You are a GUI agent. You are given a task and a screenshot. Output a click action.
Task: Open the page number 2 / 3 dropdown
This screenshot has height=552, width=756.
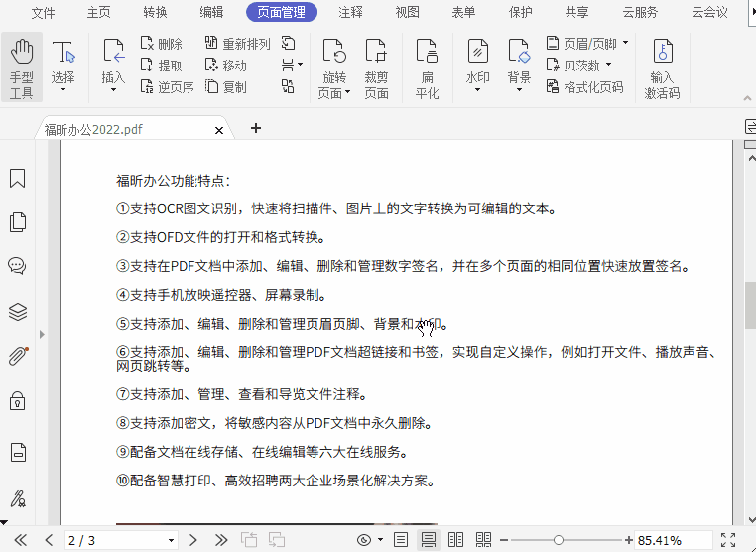171,540
